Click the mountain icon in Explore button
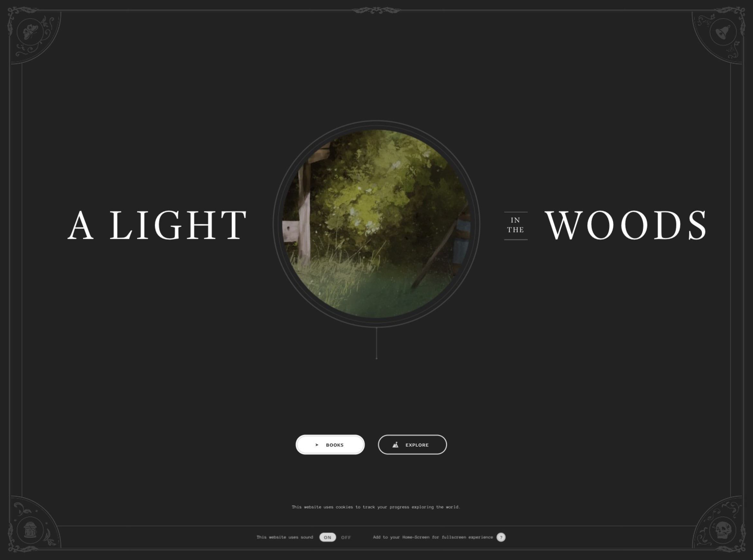Viewport: 753px width, 560px height. [395, 445]
